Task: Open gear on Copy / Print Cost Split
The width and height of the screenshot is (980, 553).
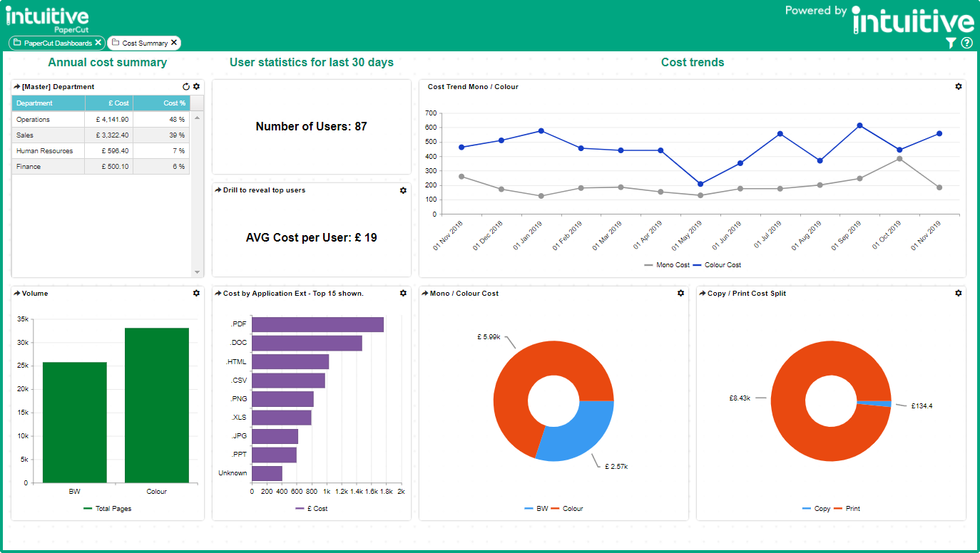Action: (x=959, y=293)
